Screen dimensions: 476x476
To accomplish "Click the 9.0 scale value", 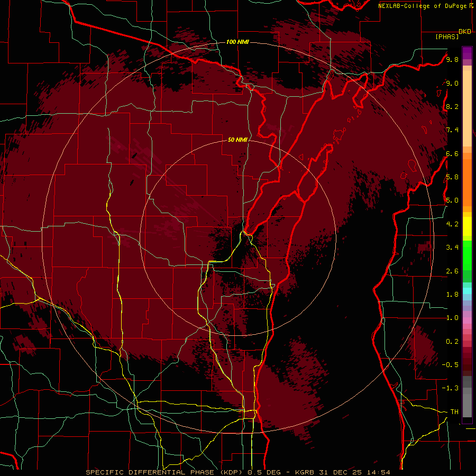I will (452, 83).
